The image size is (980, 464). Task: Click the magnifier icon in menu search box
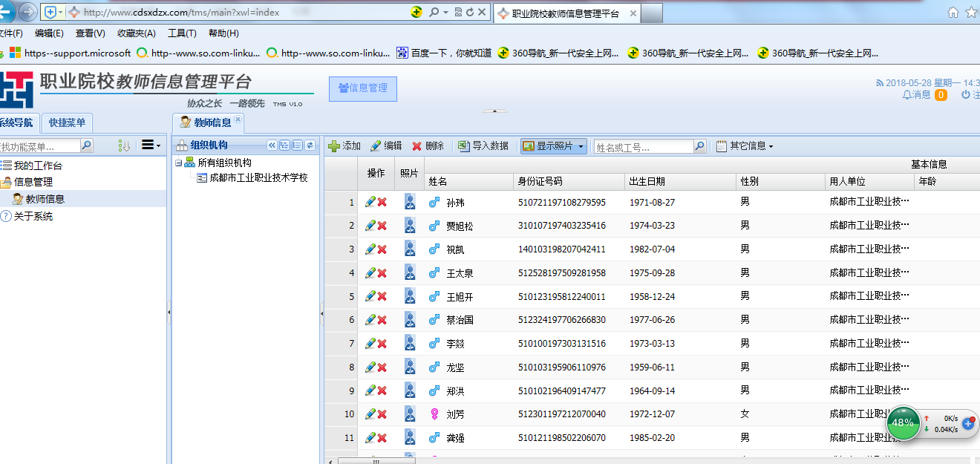87,146
